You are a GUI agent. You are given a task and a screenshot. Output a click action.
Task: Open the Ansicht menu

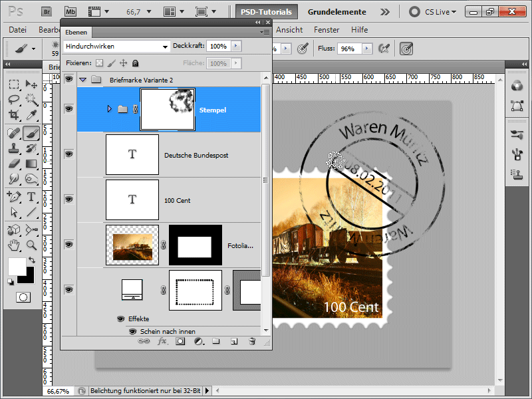289,30
